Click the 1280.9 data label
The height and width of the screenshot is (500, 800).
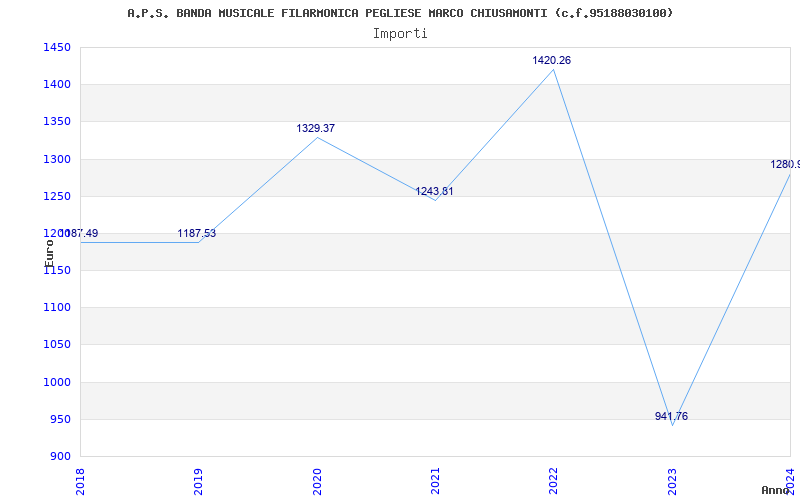(x=785, y=164)
